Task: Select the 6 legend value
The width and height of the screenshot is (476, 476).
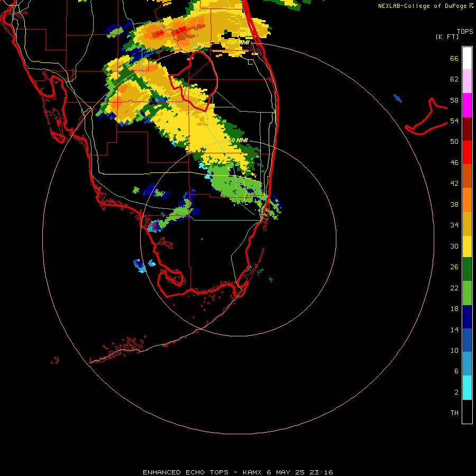Action: point(456,371)
